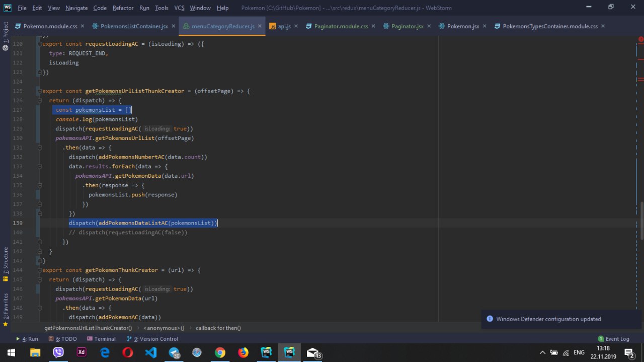Switch to the api.js tab
The image size is (644, 362).
[x=284, y=26]
